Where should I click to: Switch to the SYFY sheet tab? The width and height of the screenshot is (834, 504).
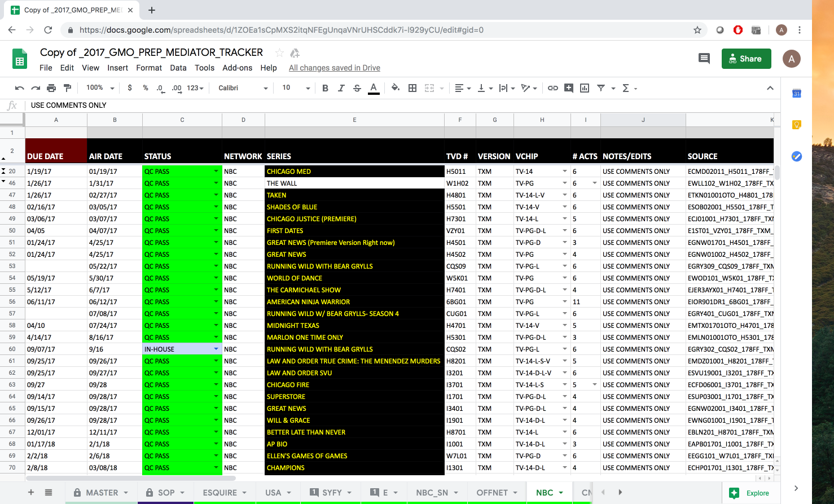click(332, 493)
